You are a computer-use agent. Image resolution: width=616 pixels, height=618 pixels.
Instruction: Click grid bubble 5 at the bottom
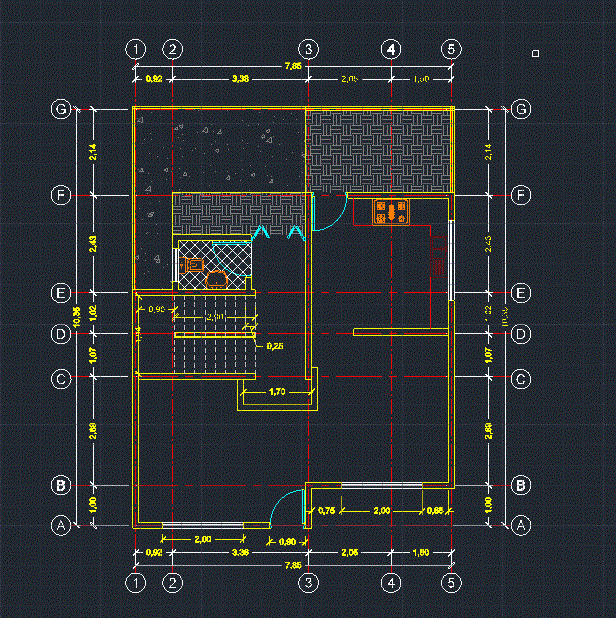451,583
